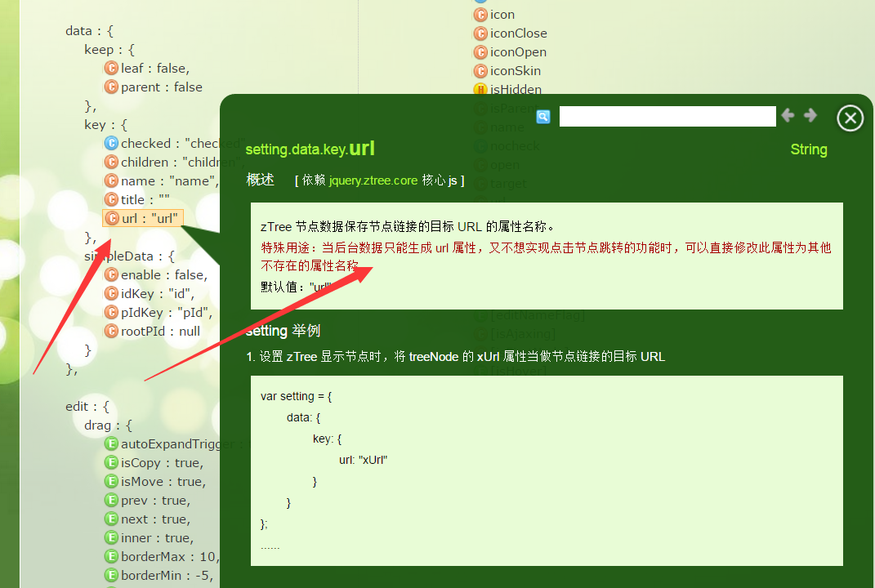875x588 pixels.
Task: Click the C icon beside rootPId
Action: [x=112, y=331]
